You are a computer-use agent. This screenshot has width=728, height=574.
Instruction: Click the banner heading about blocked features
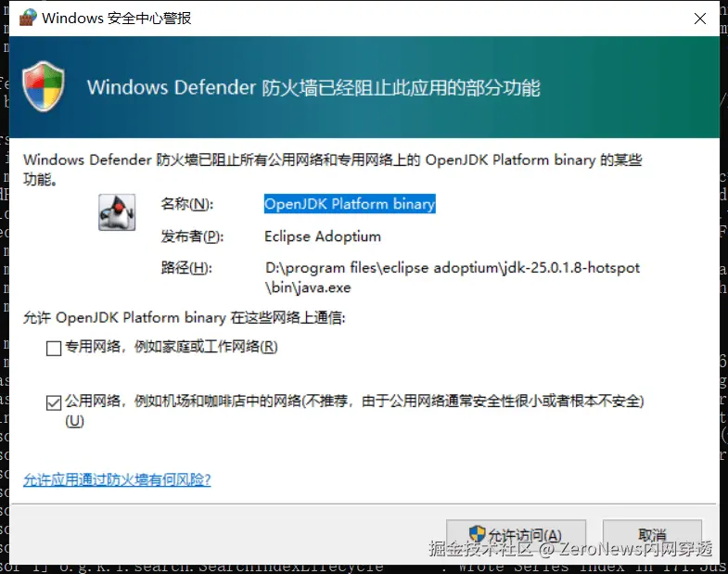[x=313, y=87]
